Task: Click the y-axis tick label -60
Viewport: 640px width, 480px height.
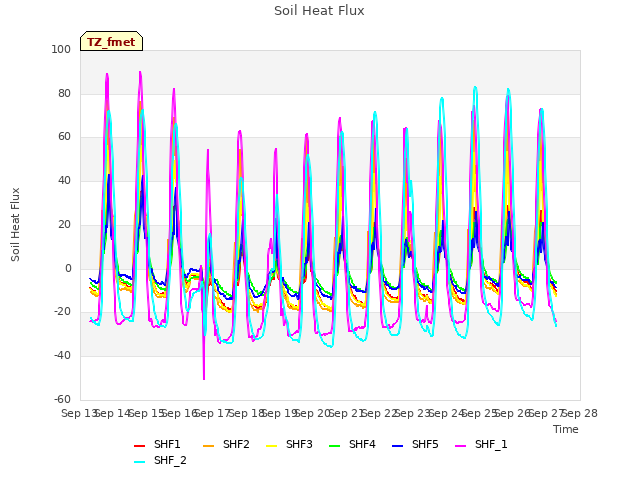Action: (x=62, y=399)
